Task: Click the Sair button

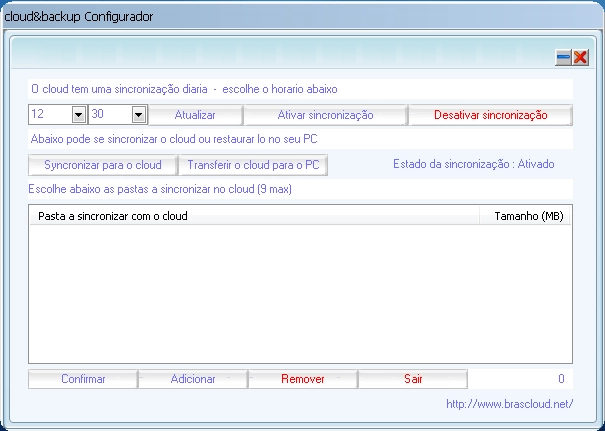Action: coord(413,379)
